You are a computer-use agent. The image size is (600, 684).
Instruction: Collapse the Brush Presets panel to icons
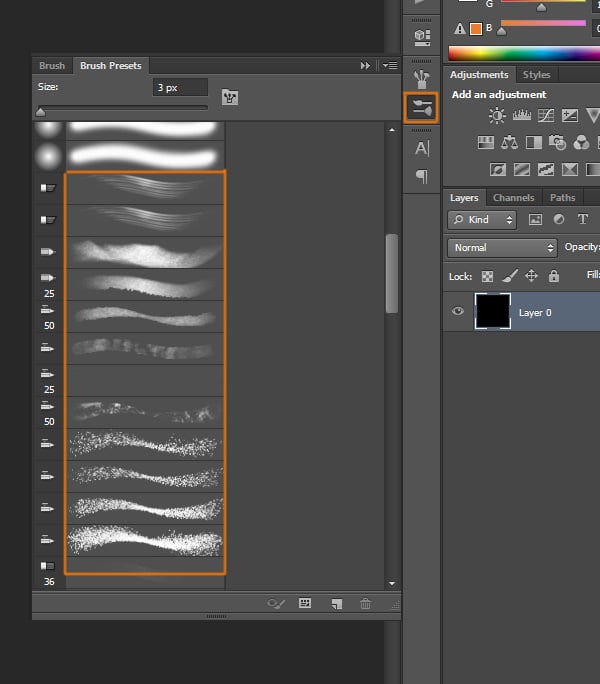pyautogui.click(x=365, y=65)
